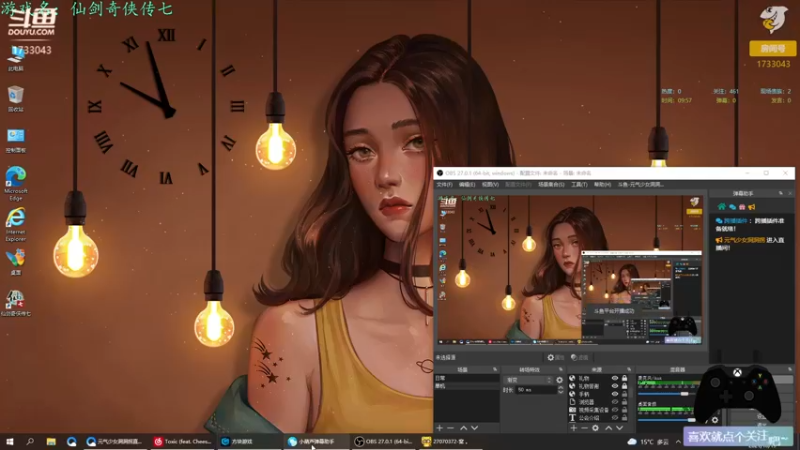Open the 视图(V) menu in OBS
This screenshot has height=450, width=800.
pos(490,184)
